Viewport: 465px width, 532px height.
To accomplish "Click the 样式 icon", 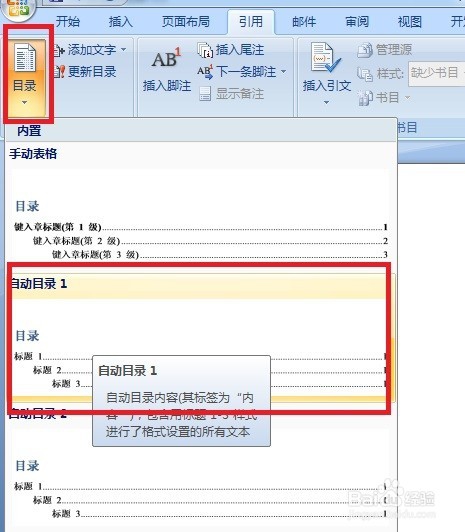I will [365, 74].
